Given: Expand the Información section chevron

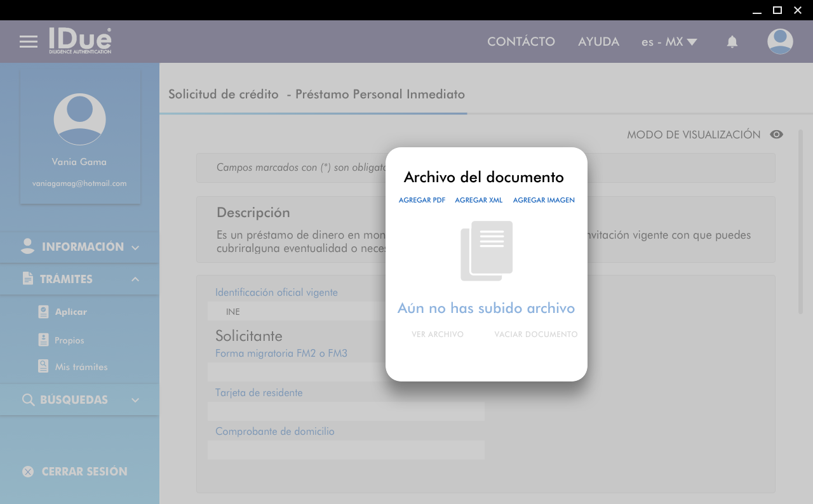Looking at the screenshot, I should 135,248.
